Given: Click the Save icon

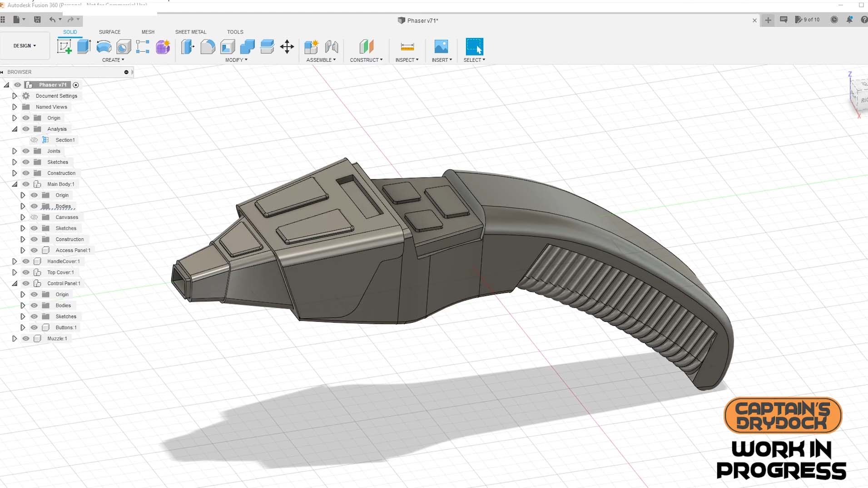Looking at the screenshot, I should (37, 20).
